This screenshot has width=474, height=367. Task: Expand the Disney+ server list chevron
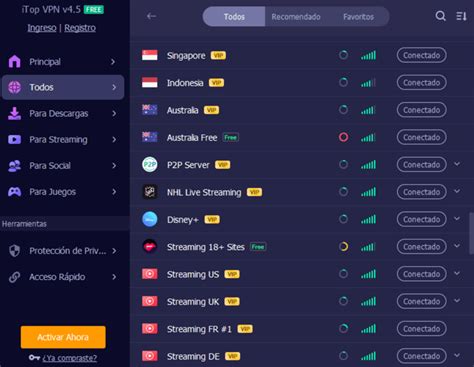tap(457, 219)
